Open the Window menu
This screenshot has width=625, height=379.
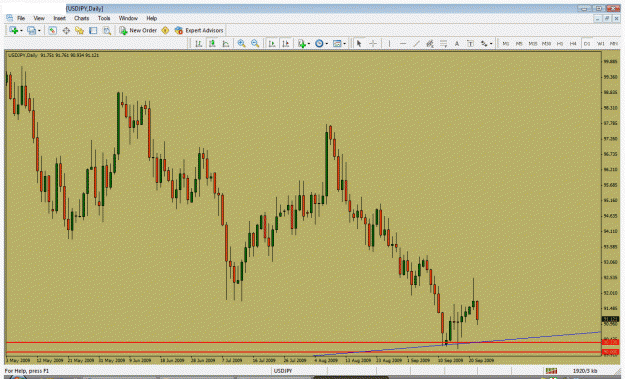[x=128, y=18]
